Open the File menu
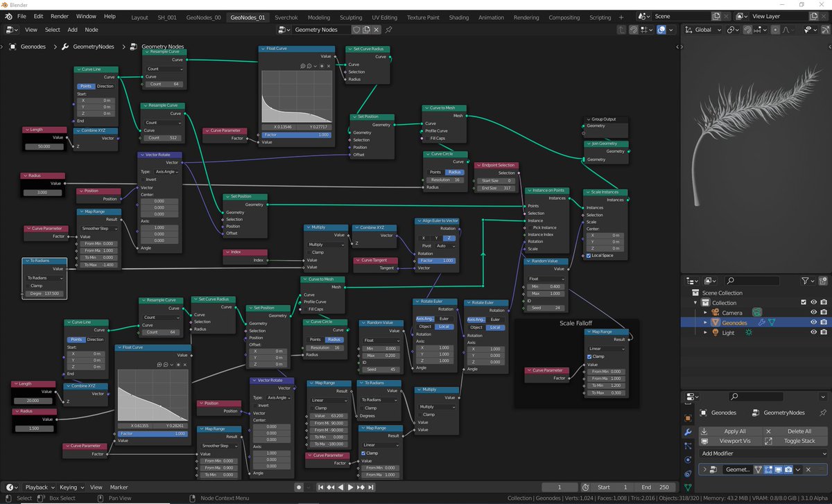This screenshot has width=832, height=504. [x=21, y=16]
